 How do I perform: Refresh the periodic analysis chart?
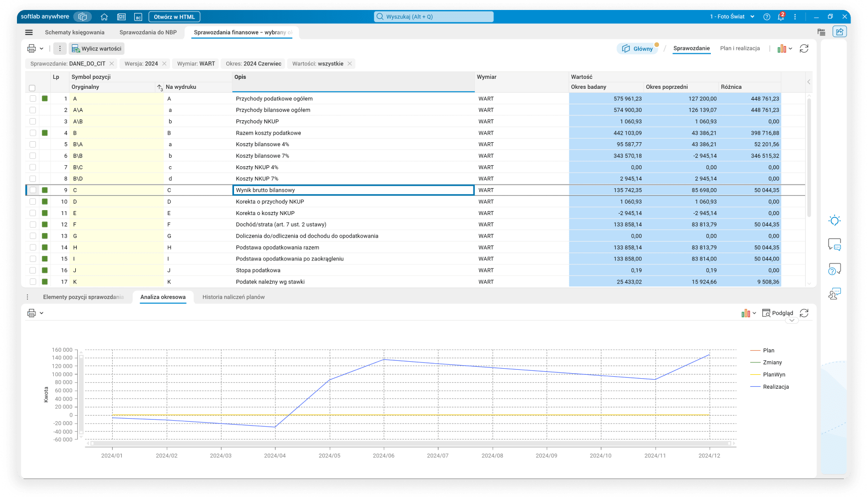pos(804,313)
